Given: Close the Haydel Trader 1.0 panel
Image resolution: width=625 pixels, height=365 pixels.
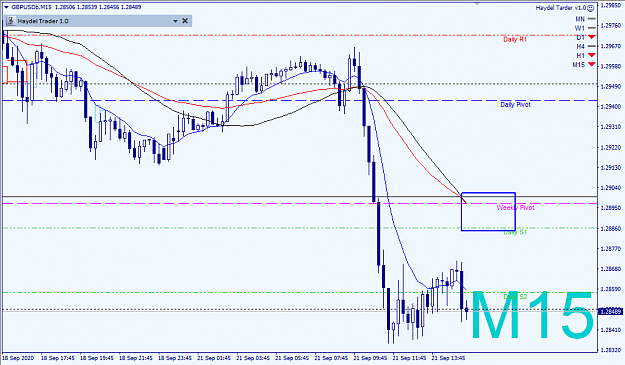Looking at the screenshot, I should pos(185,21).
